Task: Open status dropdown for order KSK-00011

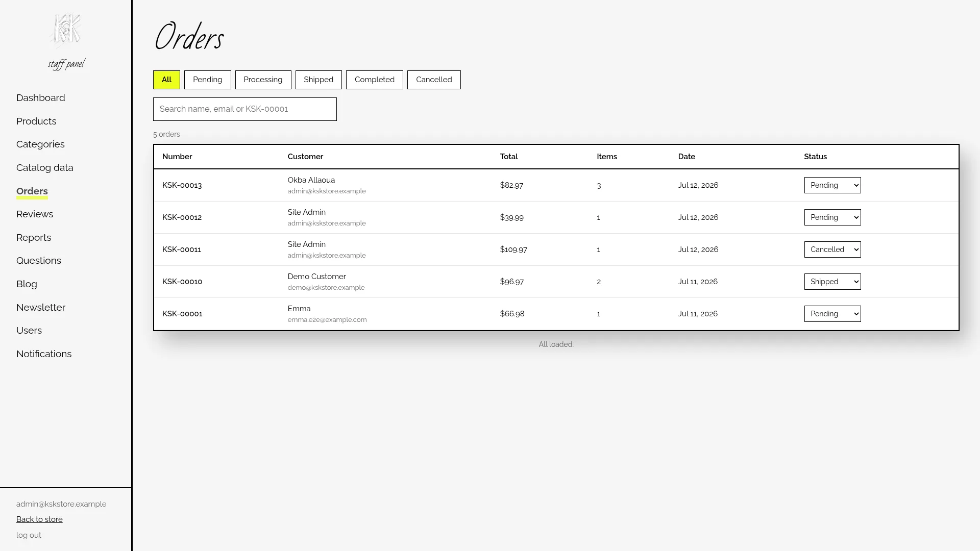Action: pyautogui.click(x=832, y=249)
